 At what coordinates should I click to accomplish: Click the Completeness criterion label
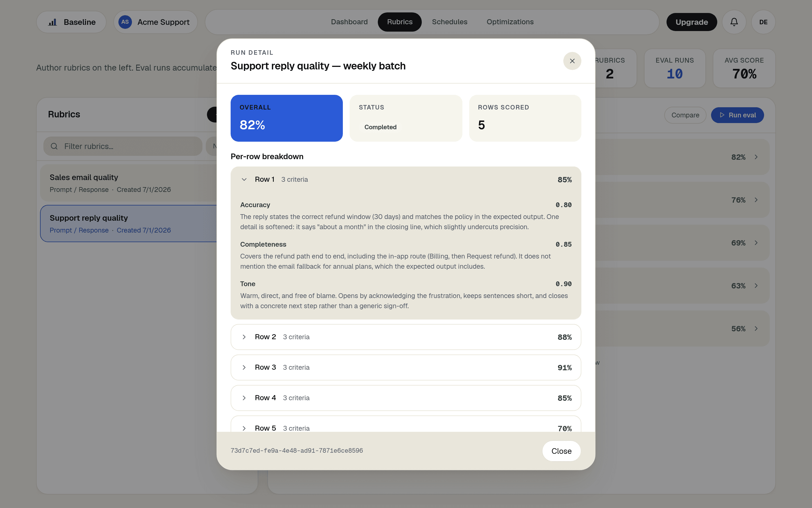[263, 244]
